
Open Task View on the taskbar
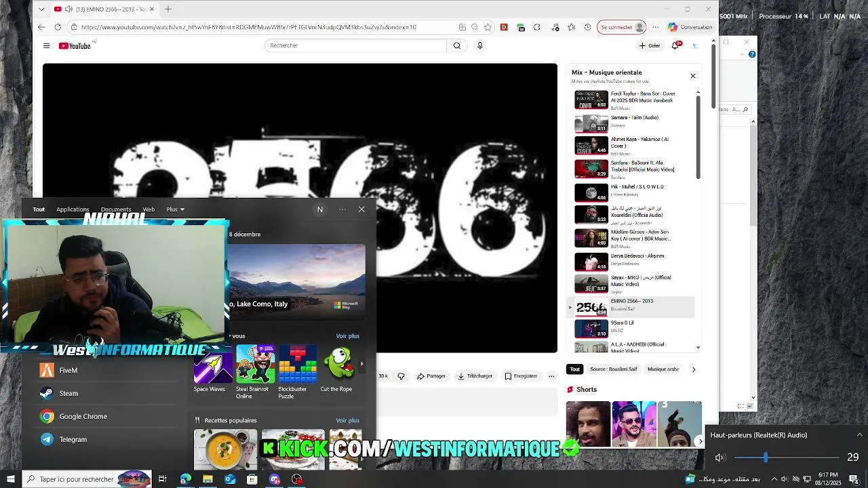[x=163, y=479]
